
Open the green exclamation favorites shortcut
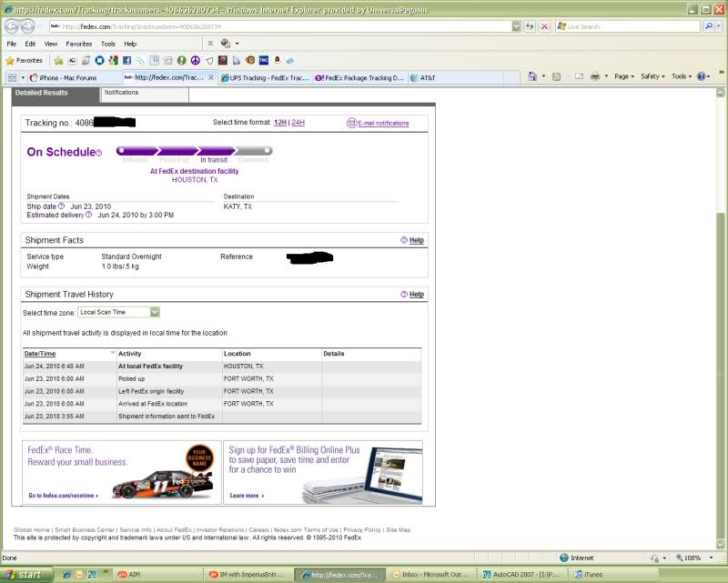[181, 60]
